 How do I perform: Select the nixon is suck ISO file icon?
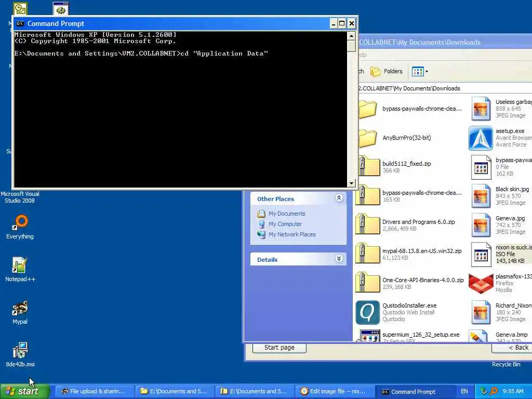coord(481,254)
